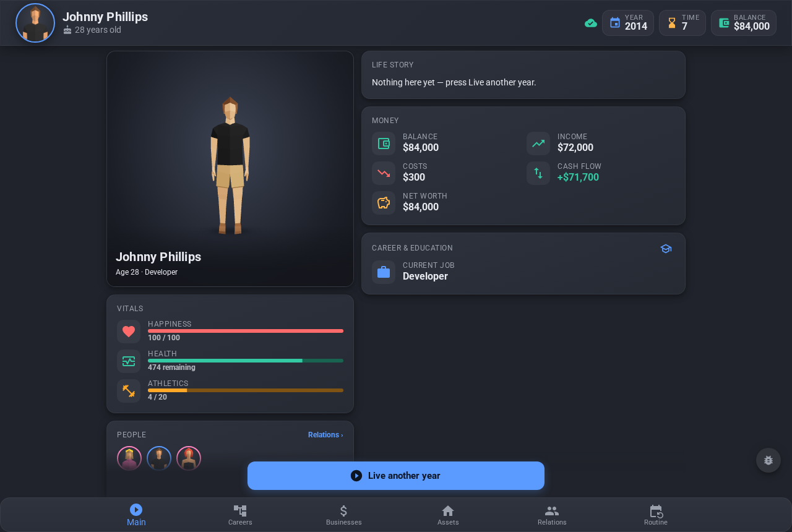This screenshot has width=792, height=532.
Task: Switch to the Main tab label
Action: 136,522
